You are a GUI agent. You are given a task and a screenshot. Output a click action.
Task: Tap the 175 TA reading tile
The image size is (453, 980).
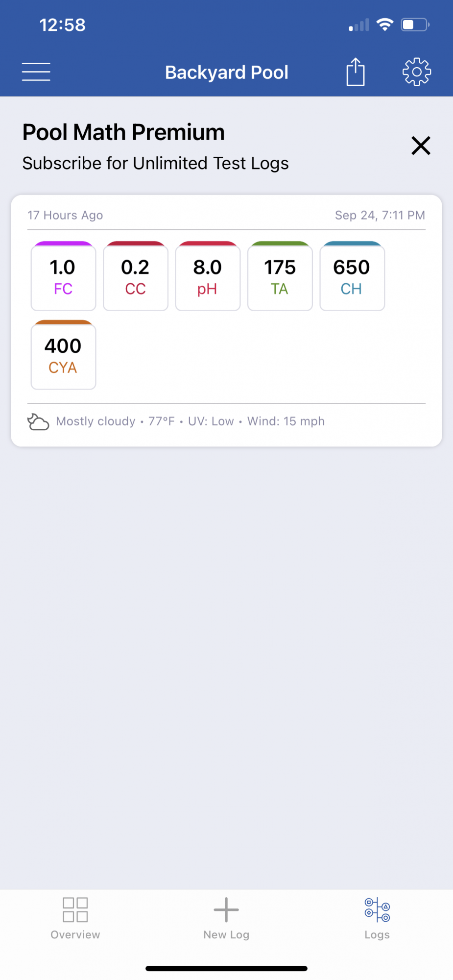pyautogui.click(x=280, y=276)
